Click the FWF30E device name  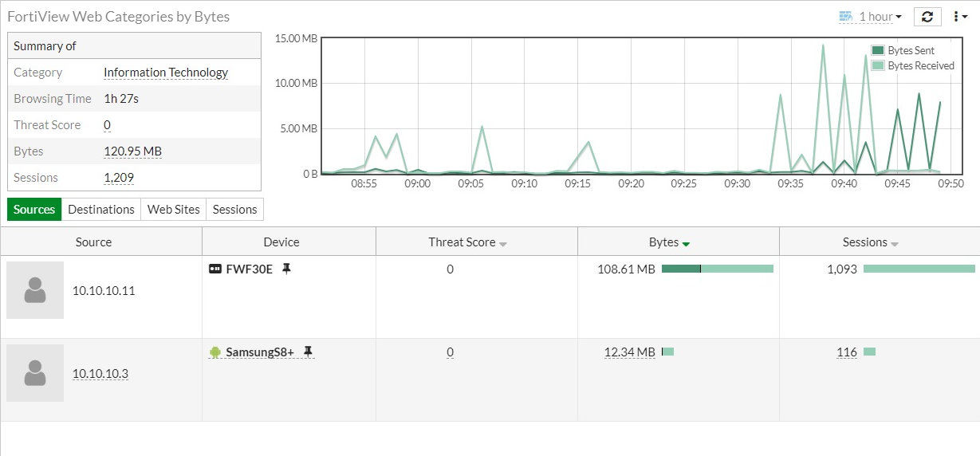point(250,269)
